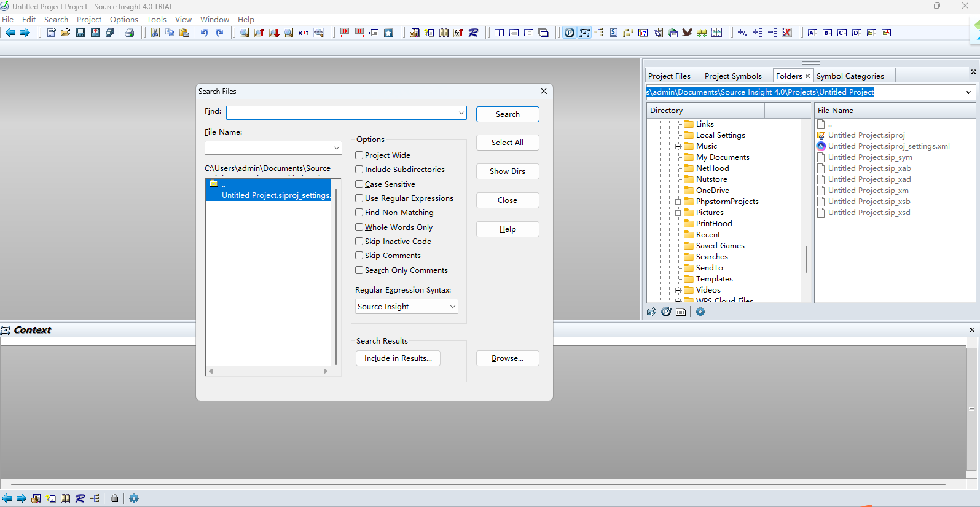Viewport: 980px width, 507px height.
Task: Enable the Project Wide checkbox
Action: point(359,155)
